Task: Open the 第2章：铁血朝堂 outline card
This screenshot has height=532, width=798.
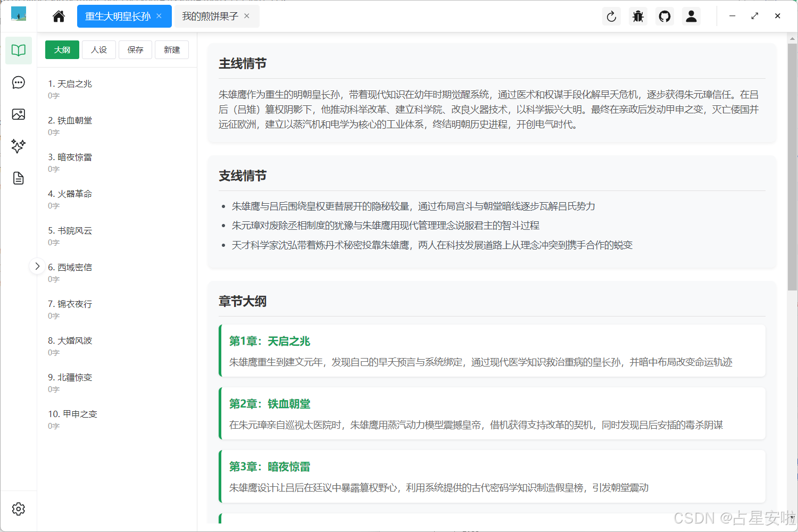Action: pos(492,413)
